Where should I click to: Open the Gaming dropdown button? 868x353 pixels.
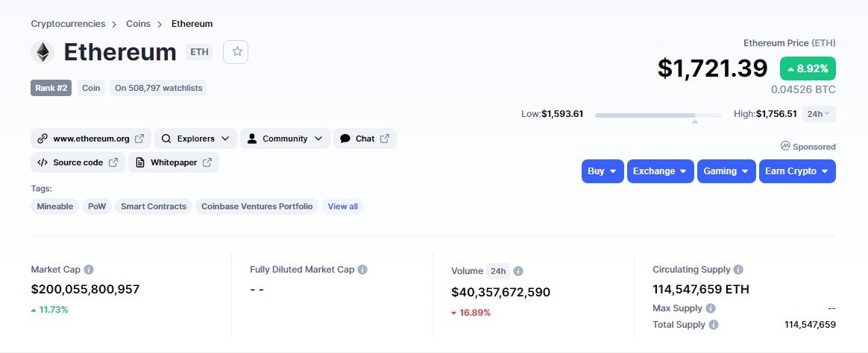tap(726, 171)
